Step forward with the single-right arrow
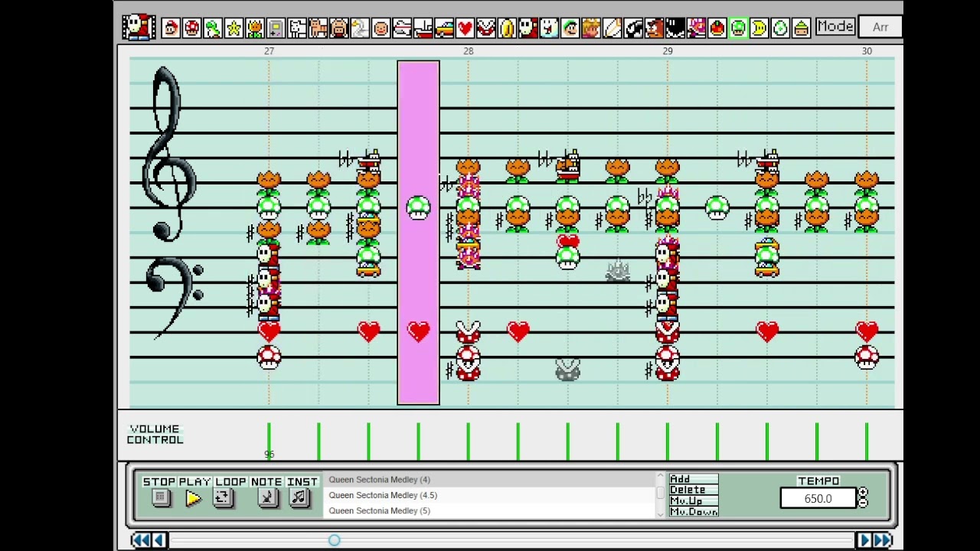This screenshot has height=551, width=980. coord(864,540)
